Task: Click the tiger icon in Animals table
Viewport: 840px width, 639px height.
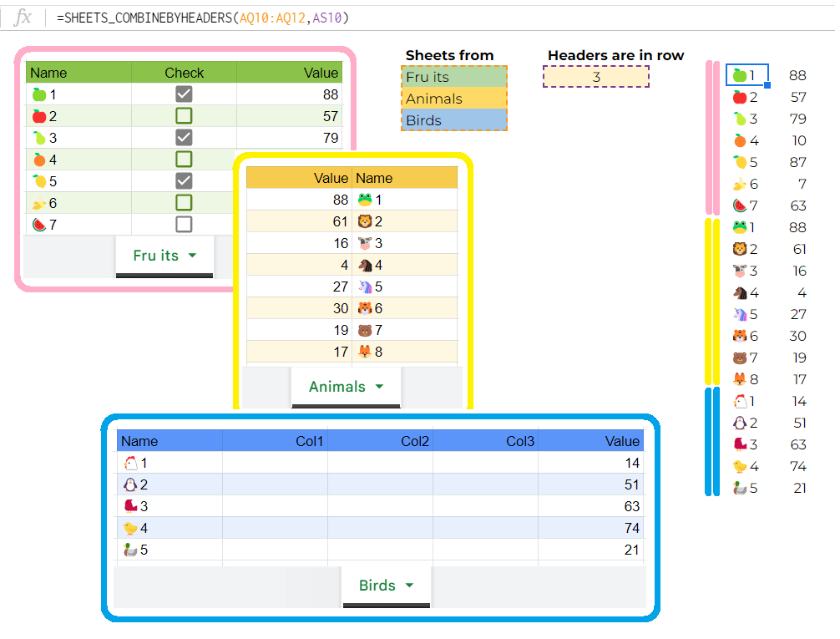Action: [365, 308]
